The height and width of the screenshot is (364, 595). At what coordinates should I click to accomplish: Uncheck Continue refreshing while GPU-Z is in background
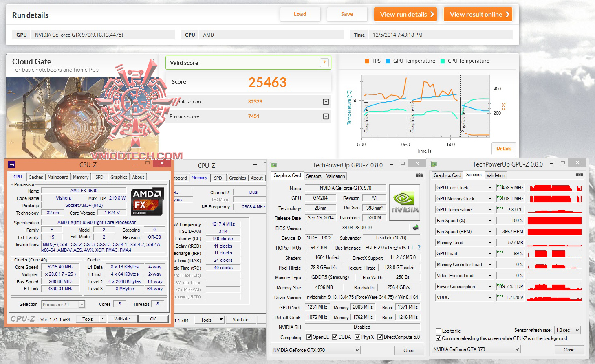pyautogui.click(x=439, y=338)
